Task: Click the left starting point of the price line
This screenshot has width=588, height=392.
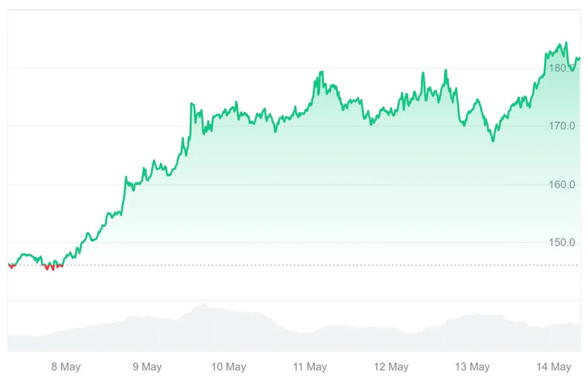Action: click(9, 264)
